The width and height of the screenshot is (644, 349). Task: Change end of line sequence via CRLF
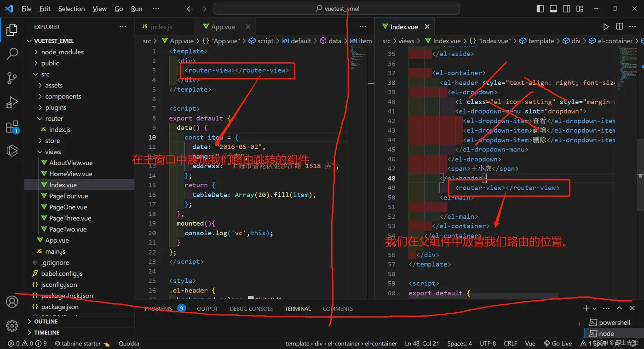click(511, 343)
